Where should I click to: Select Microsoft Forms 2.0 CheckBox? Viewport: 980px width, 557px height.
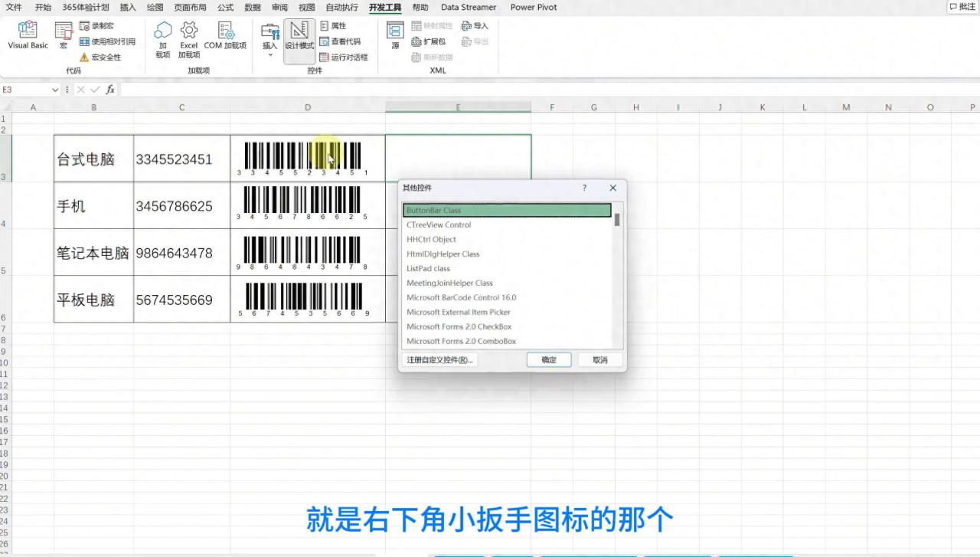(x=507, y=326)
